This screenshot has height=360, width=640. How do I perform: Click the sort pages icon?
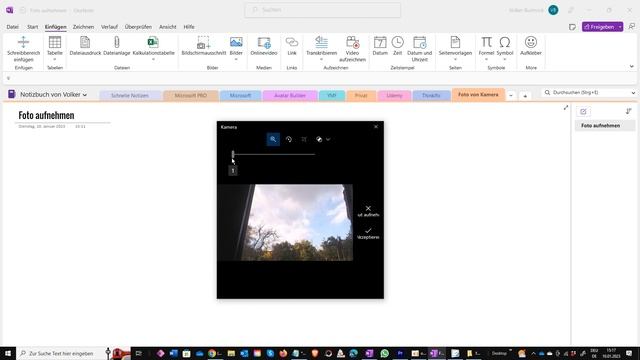[x=629, y=111]
